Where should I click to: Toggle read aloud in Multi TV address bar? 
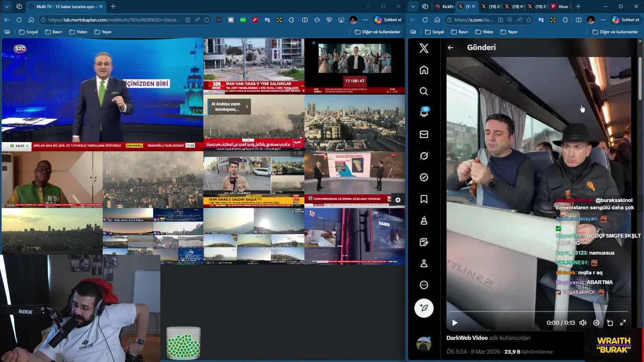197,20
